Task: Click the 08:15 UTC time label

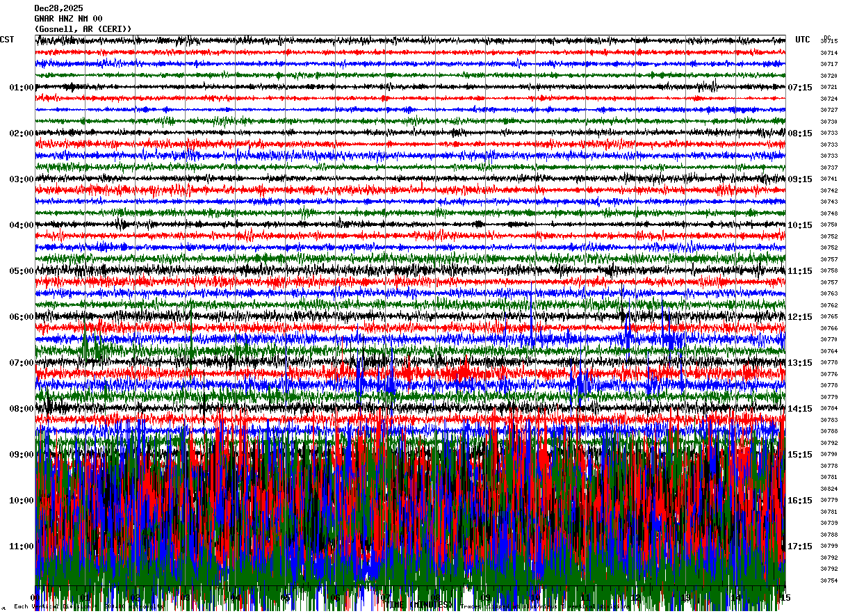Action: tap(800, 133)
